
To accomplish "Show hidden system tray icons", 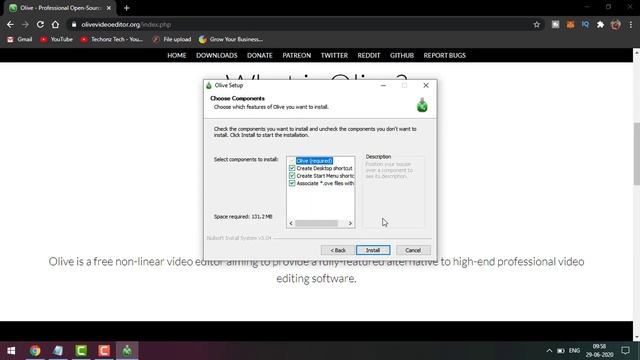I will (549, 351).
